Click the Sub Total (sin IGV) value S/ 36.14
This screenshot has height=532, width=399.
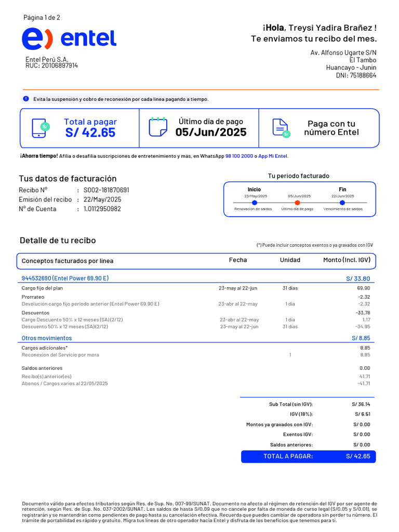[361, 404]
